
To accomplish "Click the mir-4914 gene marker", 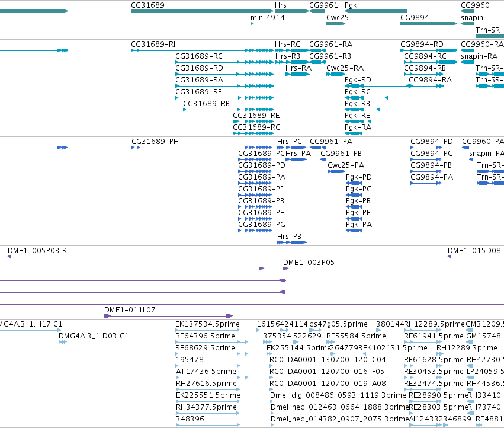I will click(252, 24).
